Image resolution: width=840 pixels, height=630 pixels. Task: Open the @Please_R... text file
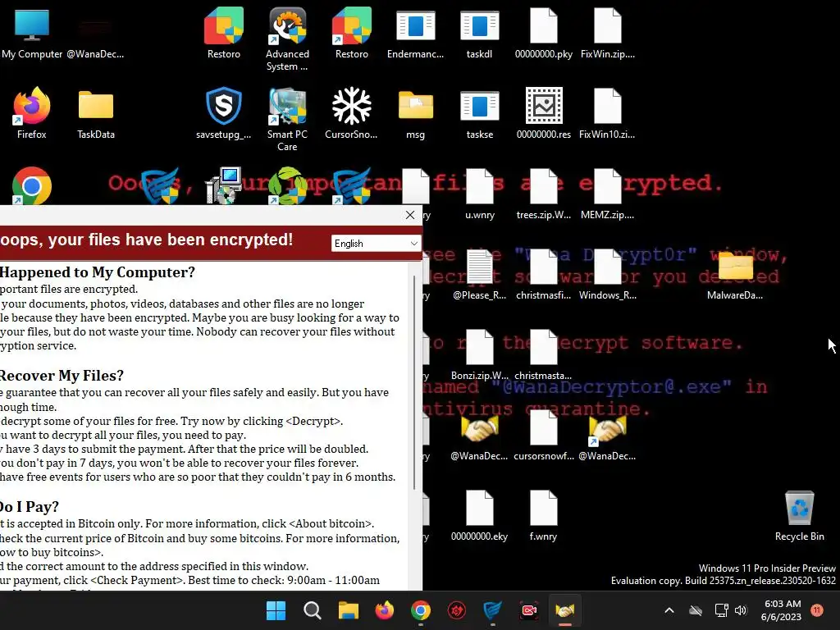(x=479, y=274)
